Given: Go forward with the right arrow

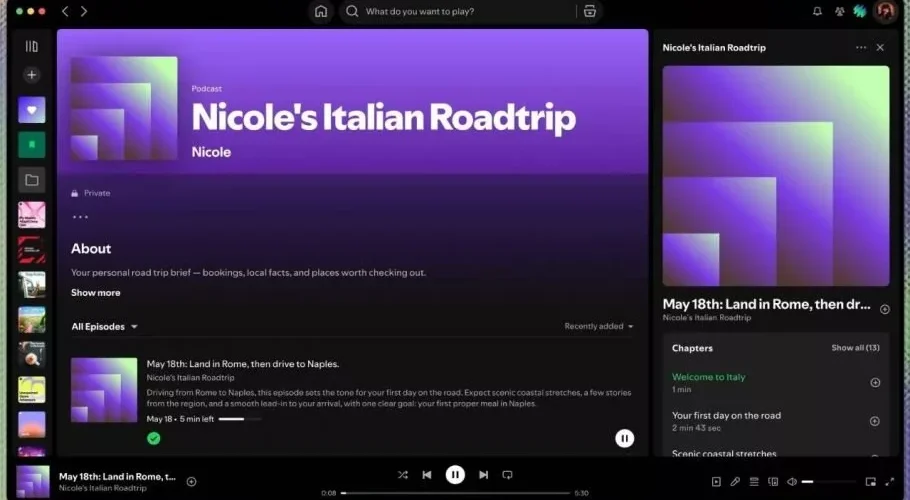Looking at the screenshot, I should (x=84, y=11).
